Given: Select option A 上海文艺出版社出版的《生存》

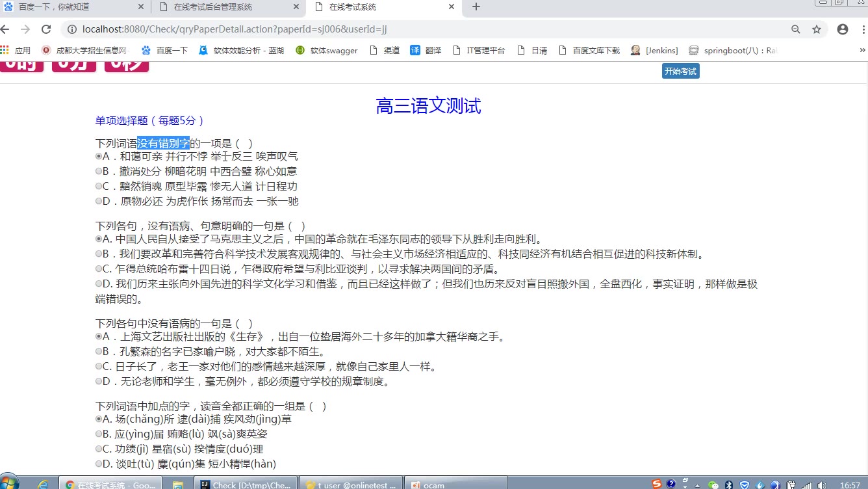Looking at the screenshot, I should [99, 336].
